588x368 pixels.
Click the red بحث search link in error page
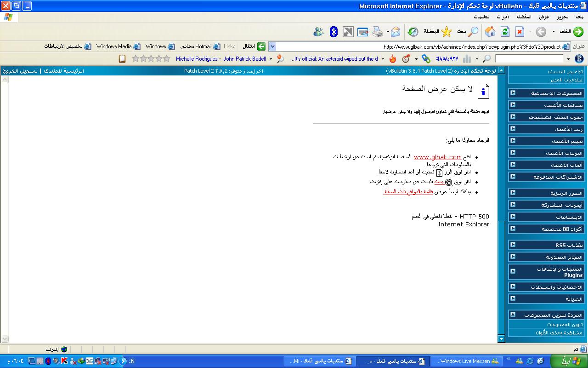click(x=439, y=182)
